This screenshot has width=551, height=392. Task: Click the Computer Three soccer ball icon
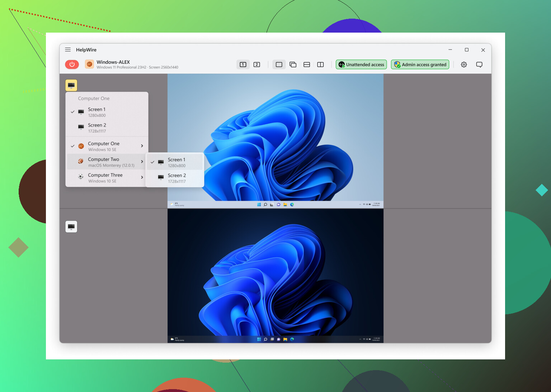81,177
